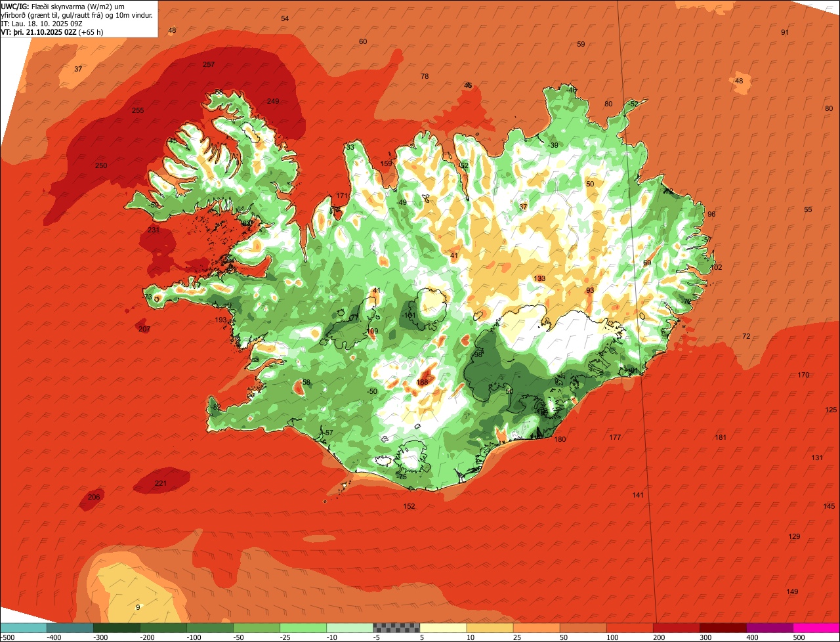The image size is (840, 642).
Task: Select the pale yellow 5 to 10 legend swatch
Action: (x=443, y=627)
